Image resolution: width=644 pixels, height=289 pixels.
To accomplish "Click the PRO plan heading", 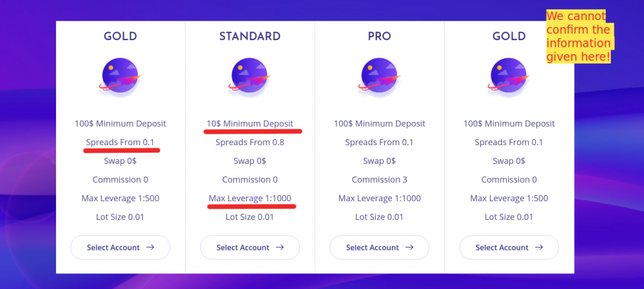I will [379, 36].
